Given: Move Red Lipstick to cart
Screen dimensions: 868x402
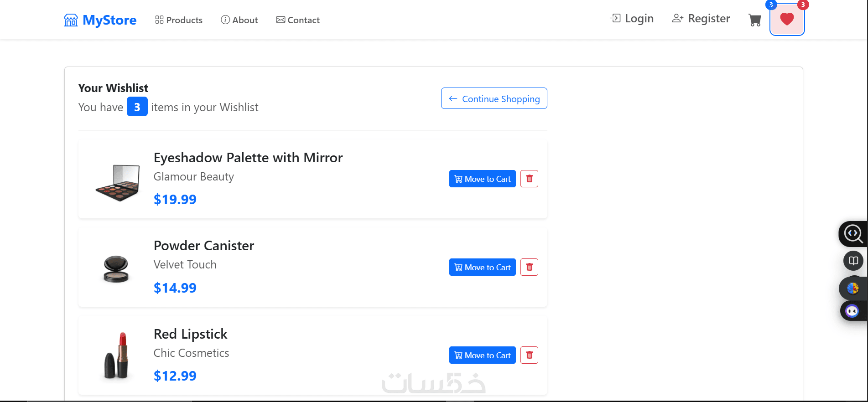Looking at the screenshot, I should tap(482, 355).
